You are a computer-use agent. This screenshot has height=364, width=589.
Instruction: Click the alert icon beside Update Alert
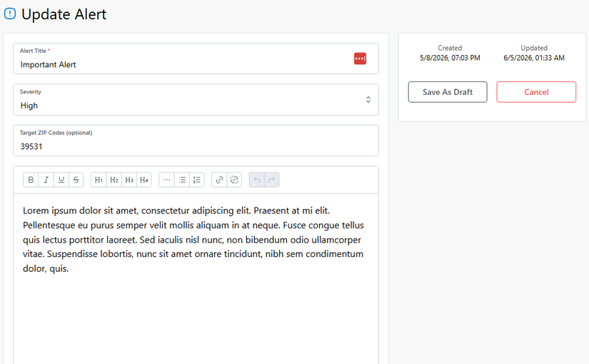pyautogui.click(x=10, y=14)
